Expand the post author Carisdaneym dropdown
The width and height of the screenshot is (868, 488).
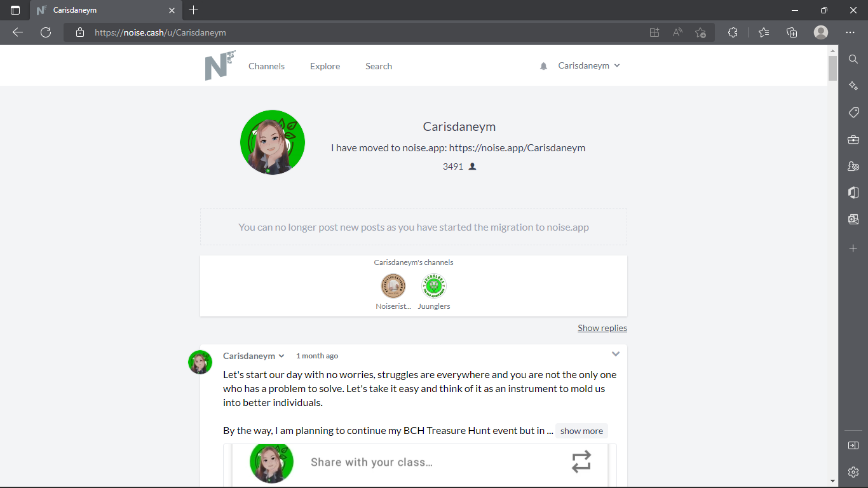click(254, 356)
